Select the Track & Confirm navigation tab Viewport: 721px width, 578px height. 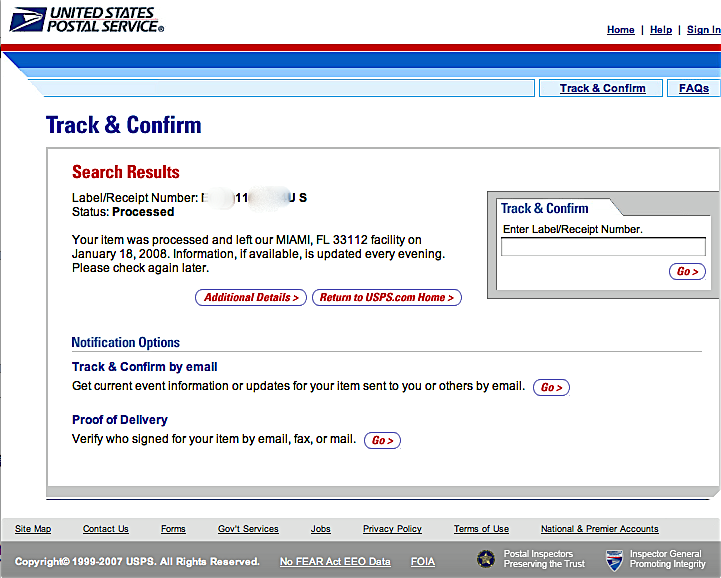point(602,88)
